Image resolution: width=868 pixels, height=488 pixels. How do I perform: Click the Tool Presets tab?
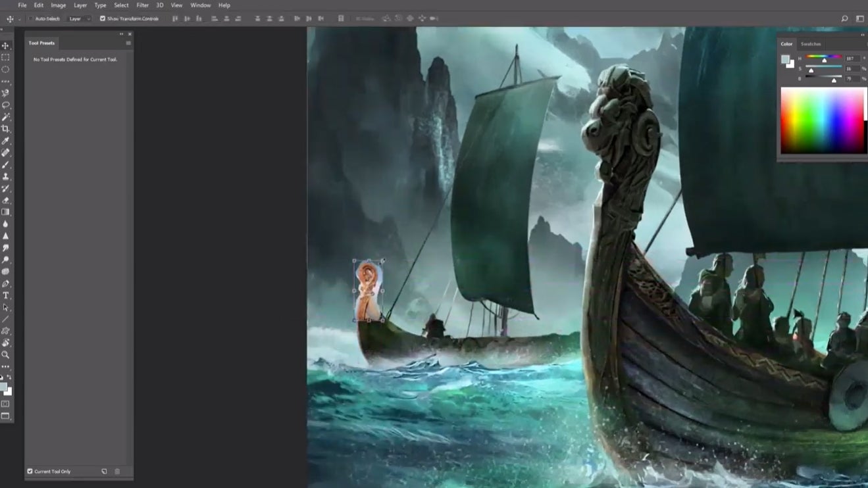tap(41, 43)
